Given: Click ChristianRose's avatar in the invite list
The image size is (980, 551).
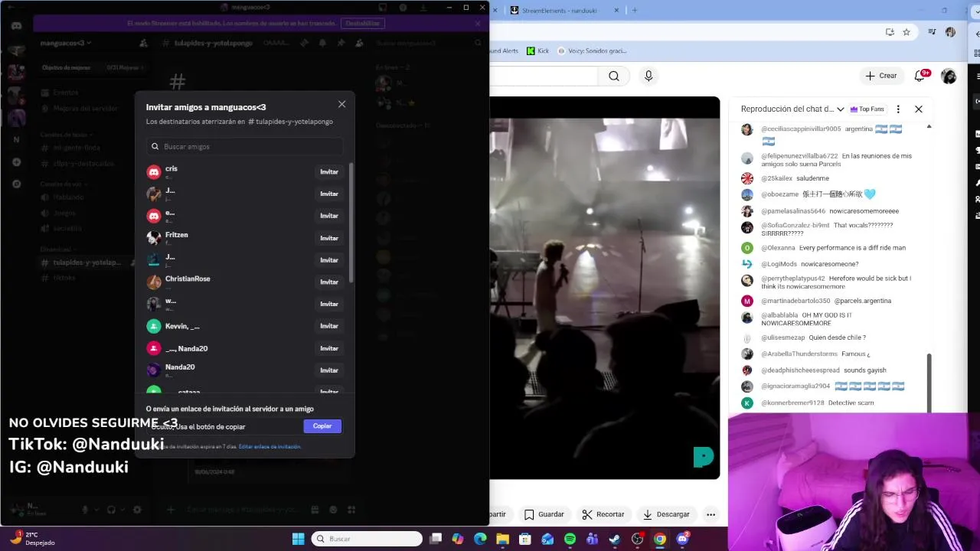Looking at the screenshot, I should pos(154,282).
